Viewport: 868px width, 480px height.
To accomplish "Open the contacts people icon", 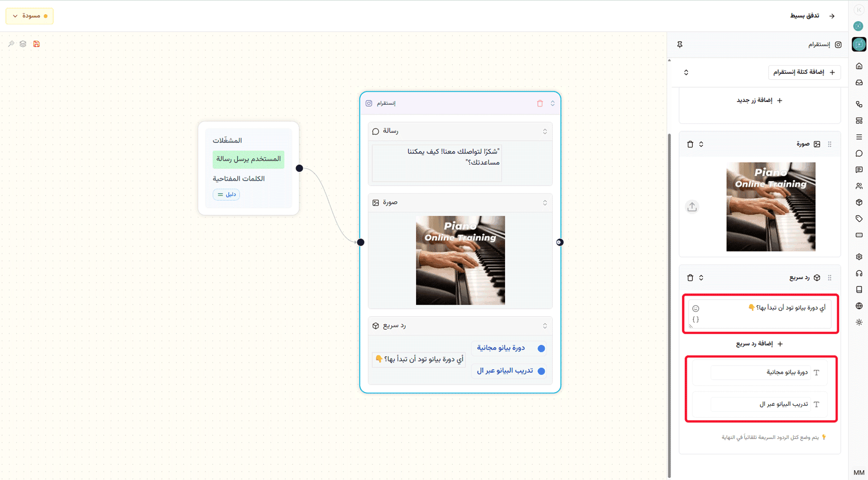I will (859, 186).
